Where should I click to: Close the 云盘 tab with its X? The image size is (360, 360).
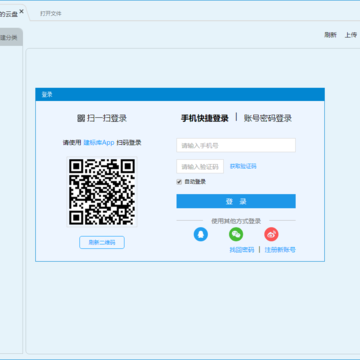click(x=22, y=11)
